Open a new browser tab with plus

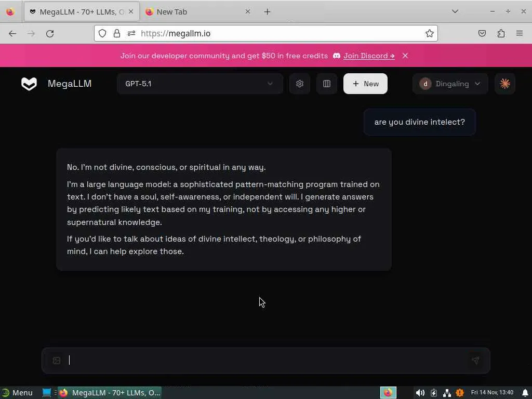pyautogui.click(x=268, y=12)
